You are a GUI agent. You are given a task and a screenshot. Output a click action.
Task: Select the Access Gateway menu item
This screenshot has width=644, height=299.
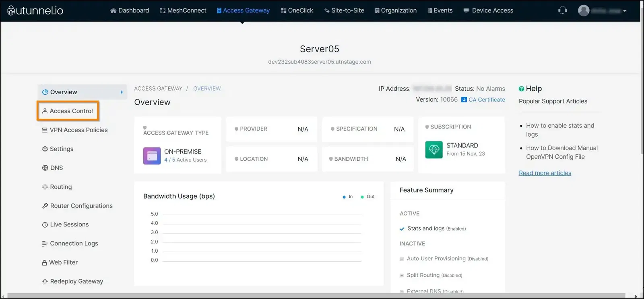pyautogui.click(x=243, y=10)
